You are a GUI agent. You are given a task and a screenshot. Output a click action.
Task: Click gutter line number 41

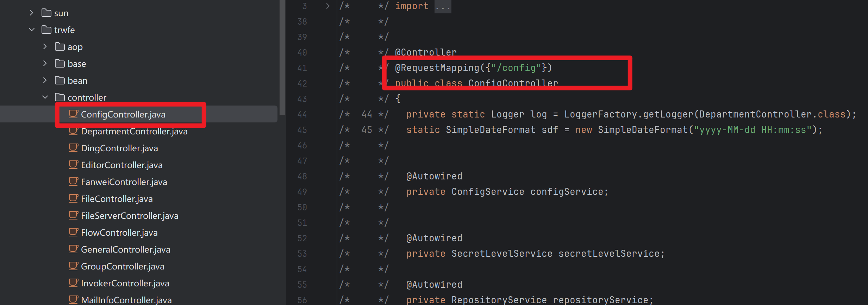[302, 68]
